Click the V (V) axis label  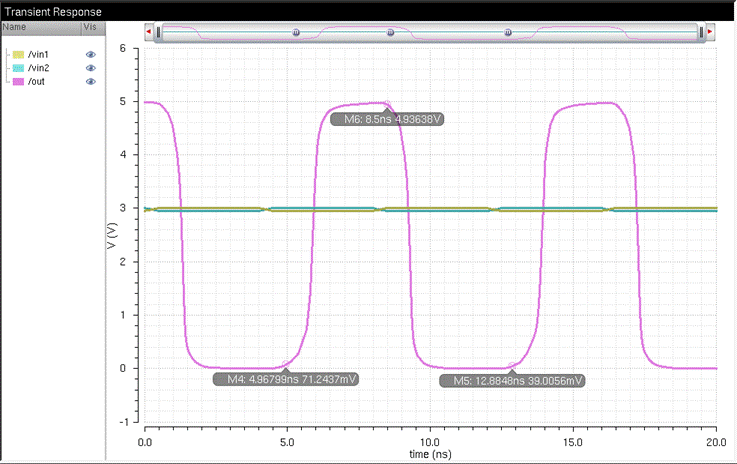[x=111, y=236]
